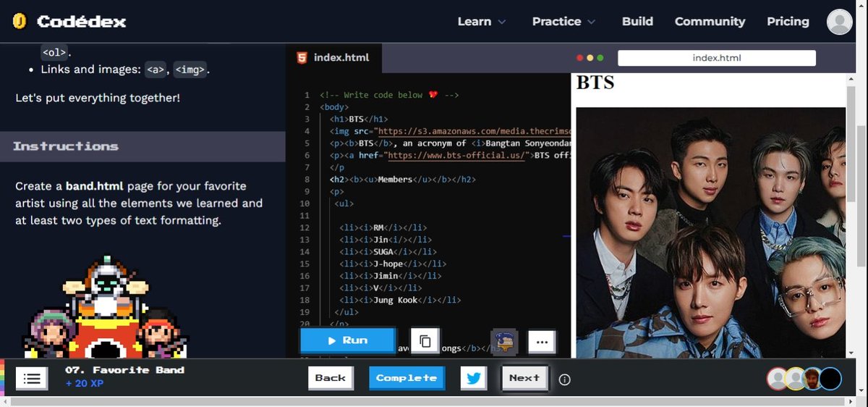Open the lesson list hamburger icon

[32, 378]
